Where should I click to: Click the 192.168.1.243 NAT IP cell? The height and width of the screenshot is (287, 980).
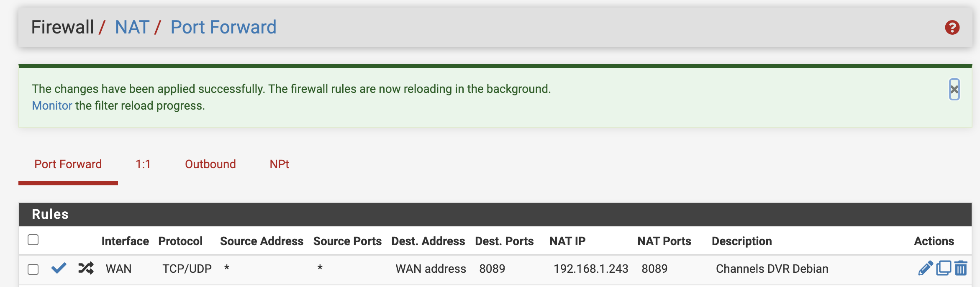590,269
